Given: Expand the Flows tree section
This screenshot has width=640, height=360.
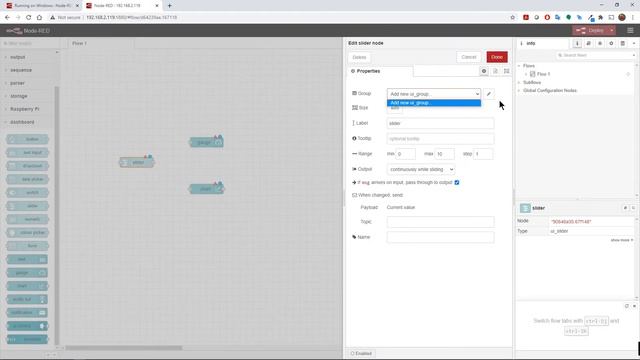Looking at the screenshot, I should pyautogui.click(x=520, y=66).
